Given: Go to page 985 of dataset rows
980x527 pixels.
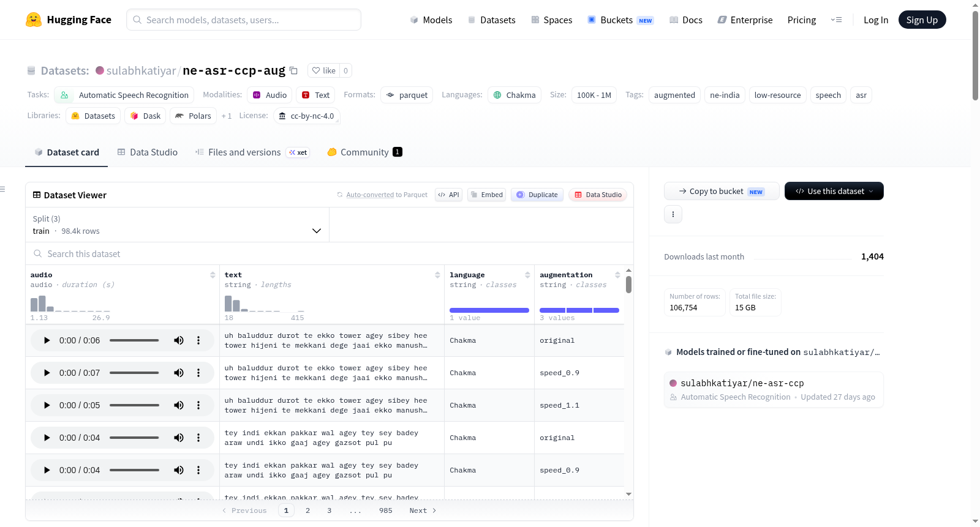Looking at the screenshot, I should coord(386,510).
